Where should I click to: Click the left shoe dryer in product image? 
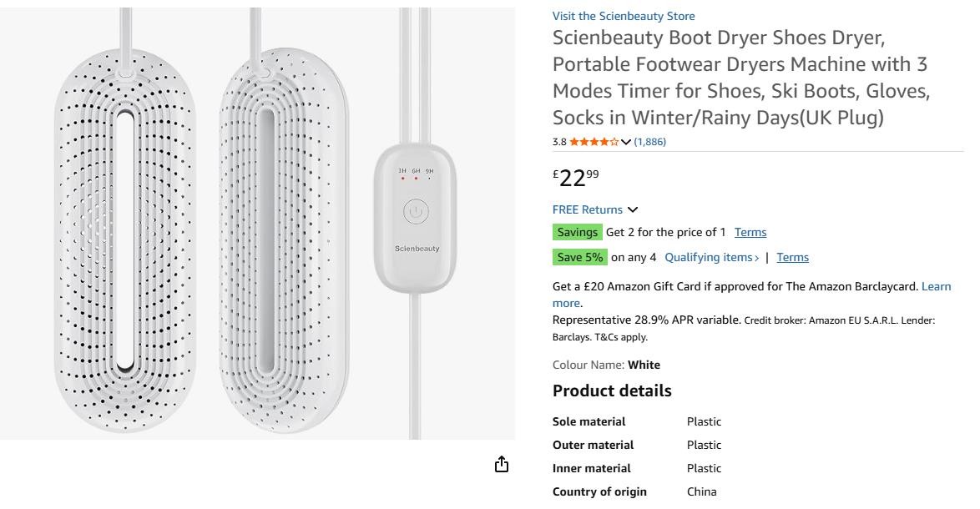pyautogui.click(x=125, y=242)
